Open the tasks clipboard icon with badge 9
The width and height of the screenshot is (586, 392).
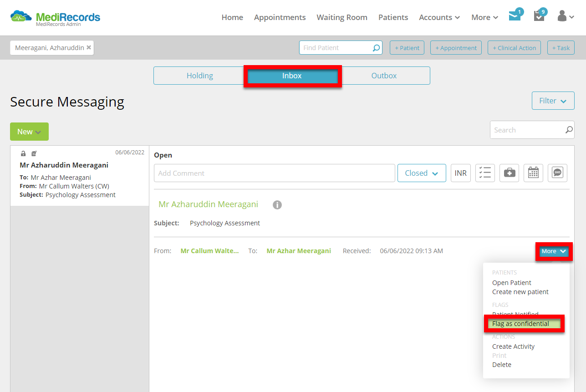click(x=539, y=16)
